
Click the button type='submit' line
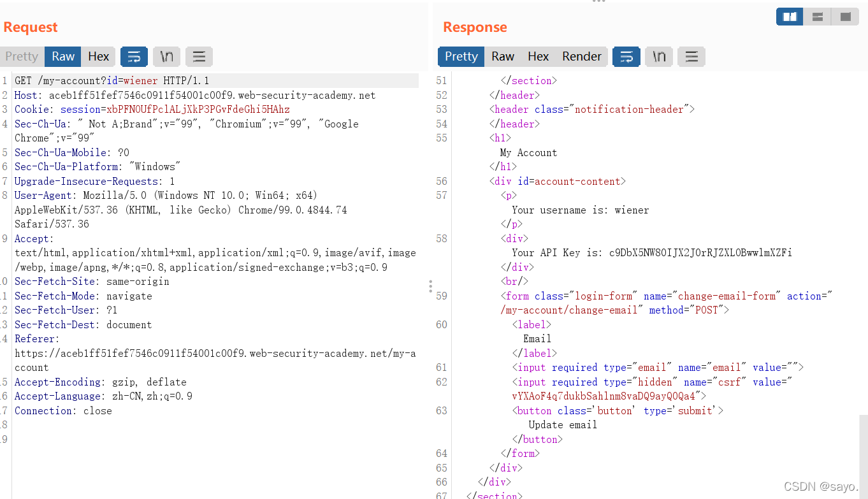click(618, 411)
